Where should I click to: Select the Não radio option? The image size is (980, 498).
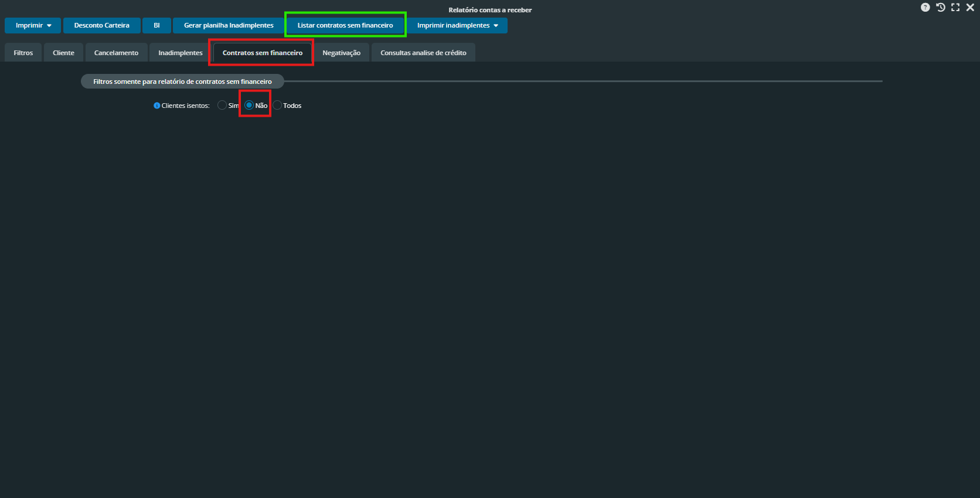coord(249,106)
